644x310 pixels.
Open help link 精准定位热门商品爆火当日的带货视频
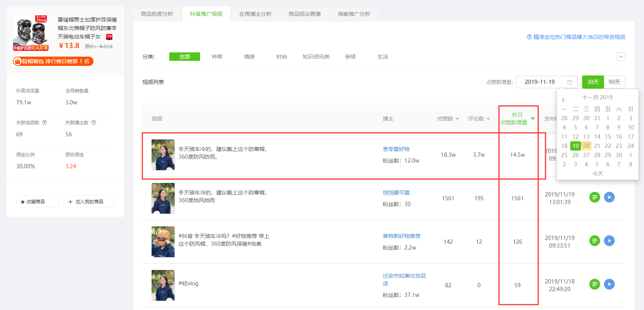[x=579, y=37]
